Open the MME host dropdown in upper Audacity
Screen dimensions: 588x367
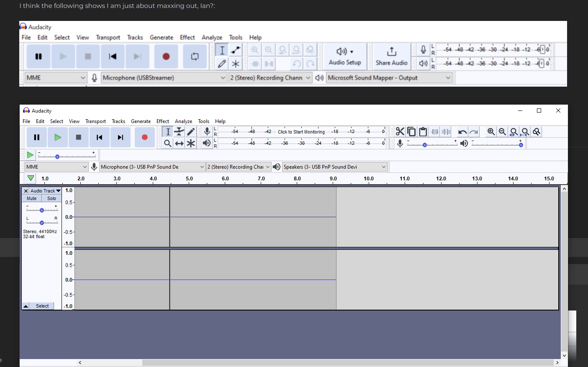(x=56, y=78)
